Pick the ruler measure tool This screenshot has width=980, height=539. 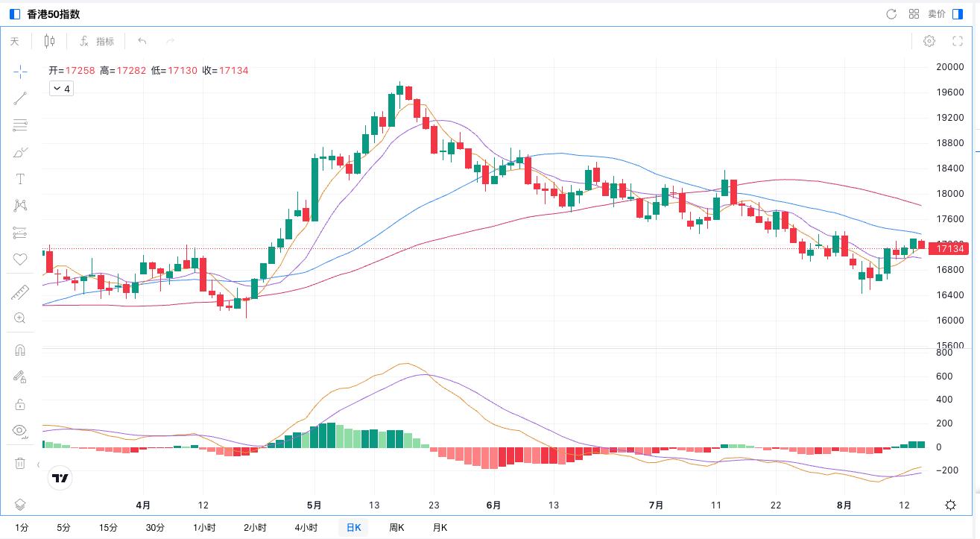pyautogui.click(x=20, y=292)
